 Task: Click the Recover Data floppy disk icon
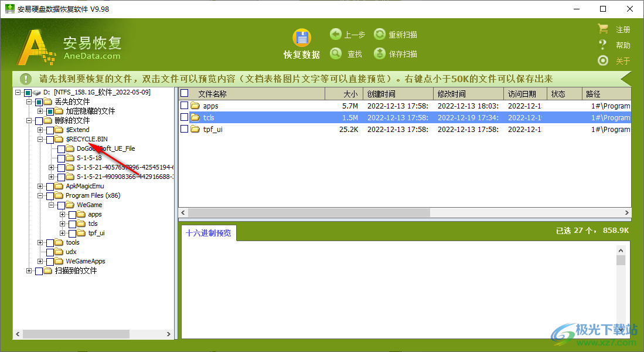(x=302, y=38)
